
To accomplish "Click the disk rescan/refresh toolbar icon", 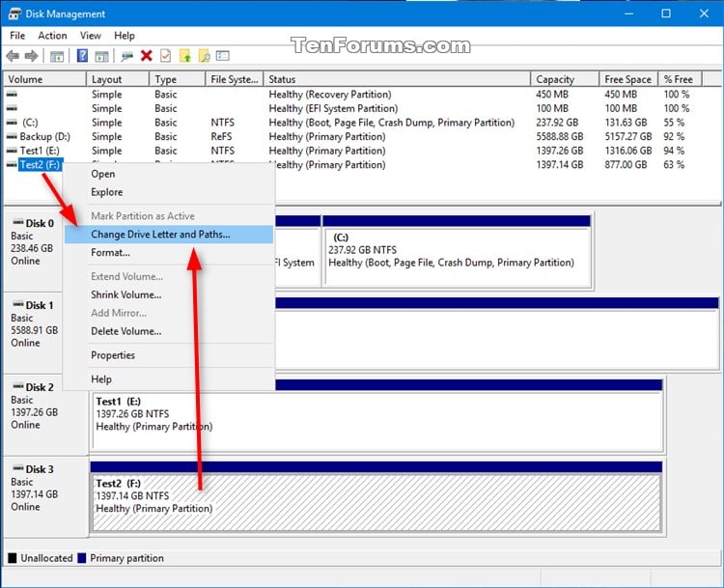I will click(126, 56).
